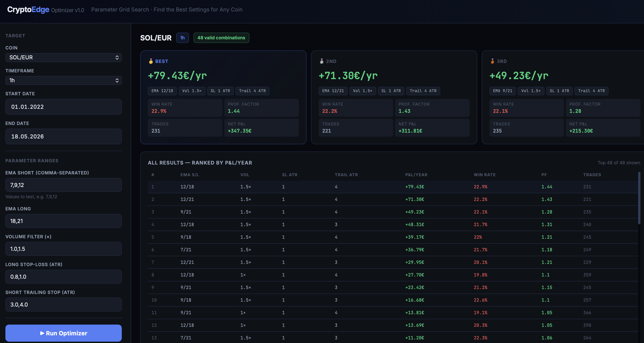Screen dimensions: 644x343
Task: Click the 'Top 48 of 48 shown' text
Action: [x=619, y=163]
